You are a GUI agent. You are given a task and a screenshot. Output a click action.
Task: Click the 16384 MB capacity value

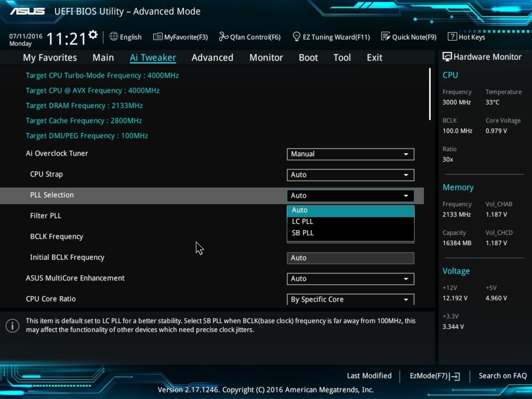point(457,243)
